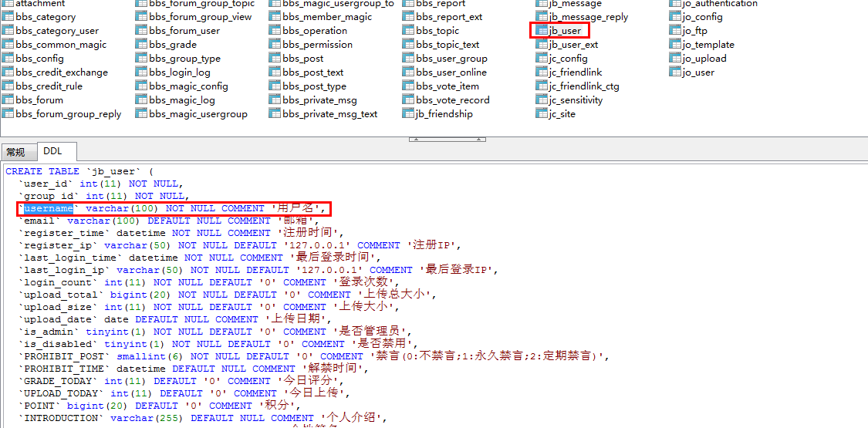868x428 pixels.
Task: Select the jb_message_reply table name
Action: 589,17
